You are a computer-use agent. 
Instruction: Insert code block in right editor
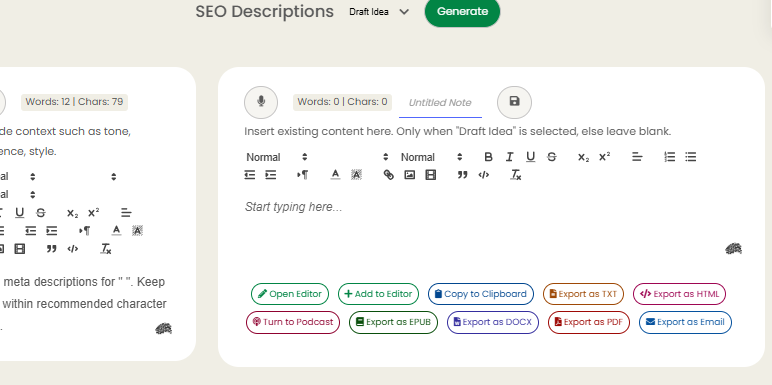click(x=483, y=175)
